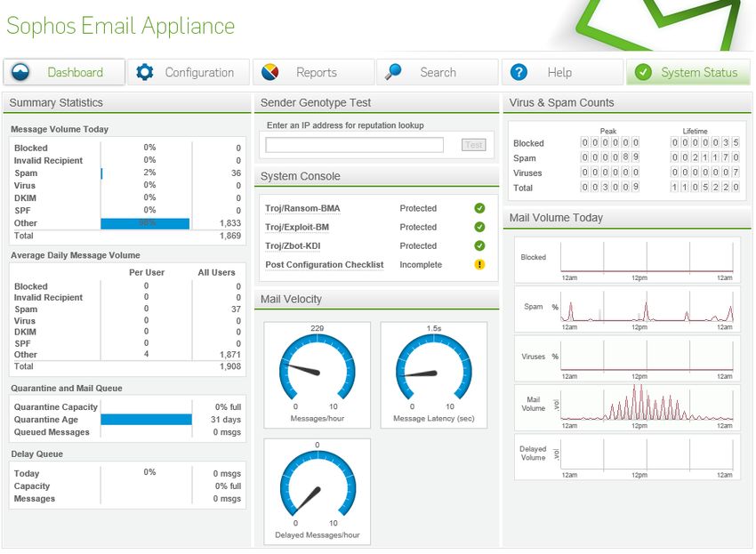The width and height of the screenshot is (756, 554).
Task: Open the Reports tab
Action: (313, 72)
